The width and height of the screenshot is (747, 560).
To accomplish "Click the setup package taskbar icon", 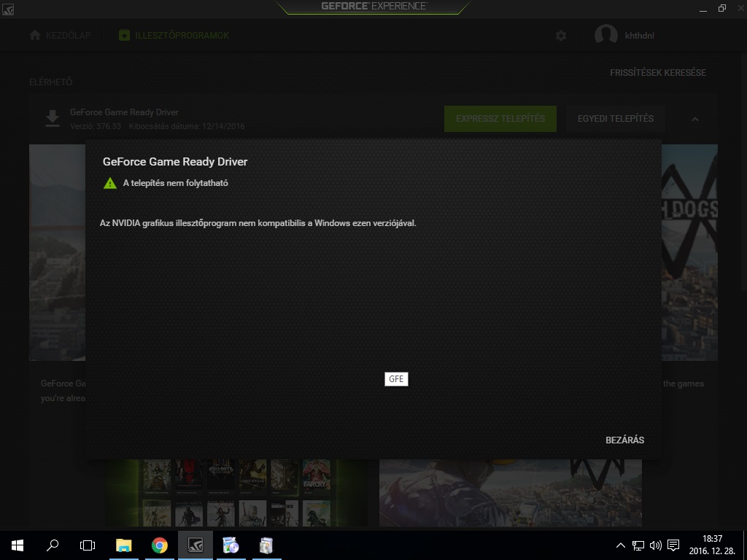I will pyautogui.click(x=266, y=545).
